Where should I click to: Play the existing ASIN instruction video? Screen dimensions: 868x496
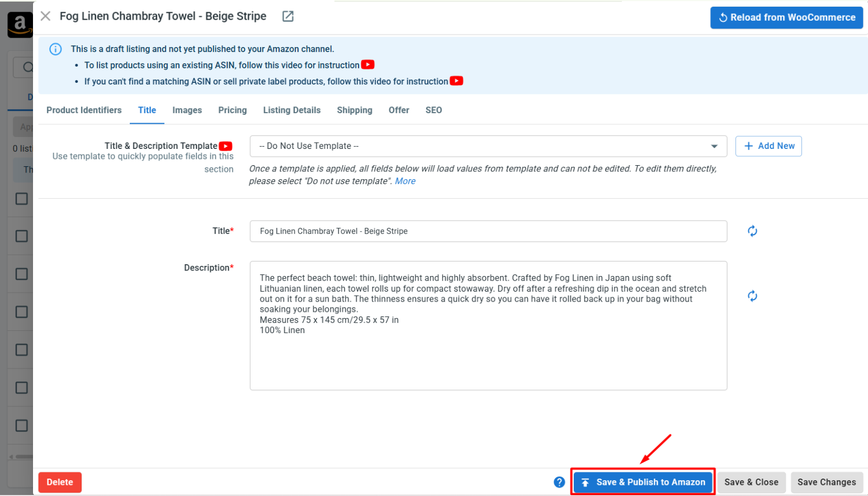[x=368, y=65]
